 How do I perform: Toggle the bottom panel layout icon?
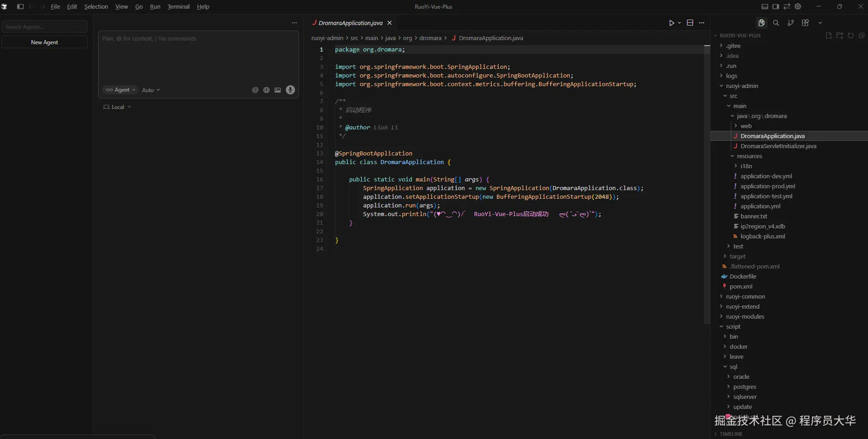coord(765,6)
